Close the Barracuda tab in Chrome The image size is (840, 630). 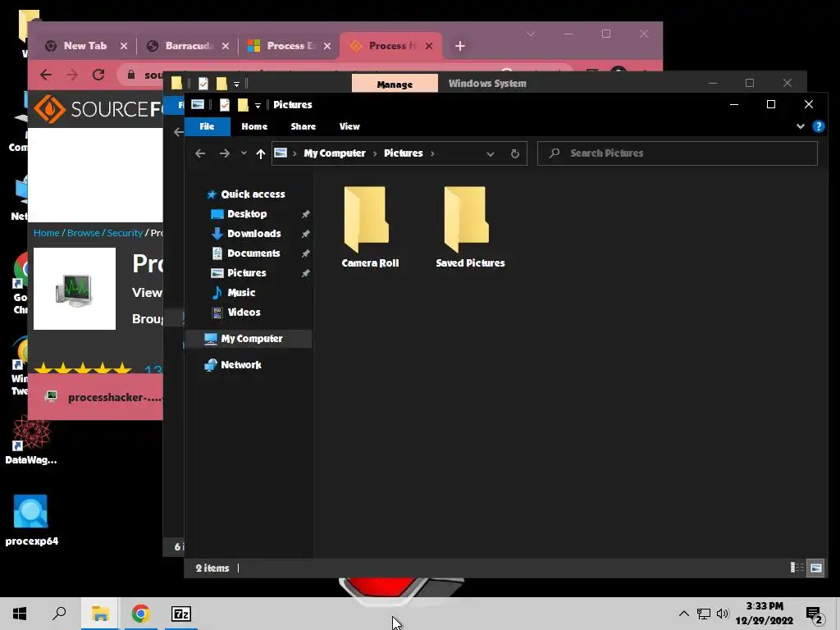(226, 46)
